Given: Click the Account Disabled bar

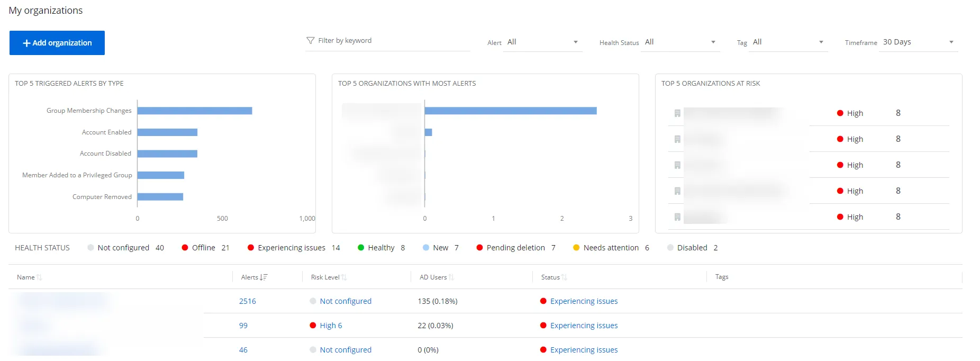Looking at the screenshot, I should click(x=167, y=154).
